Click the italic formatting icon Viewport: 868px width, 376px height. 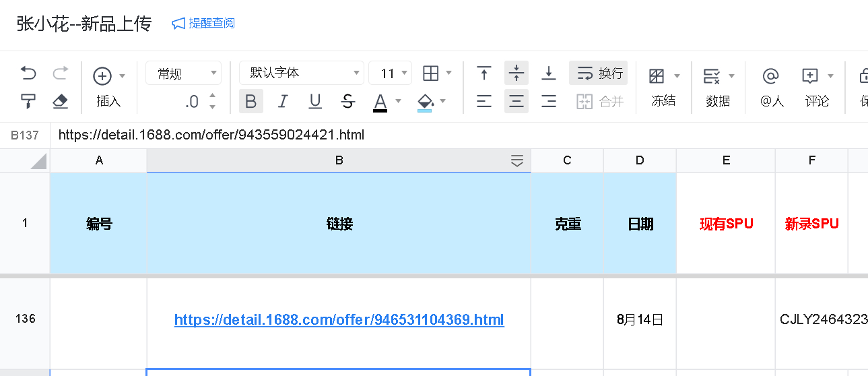pyautogui.click(x=283, y=102)
